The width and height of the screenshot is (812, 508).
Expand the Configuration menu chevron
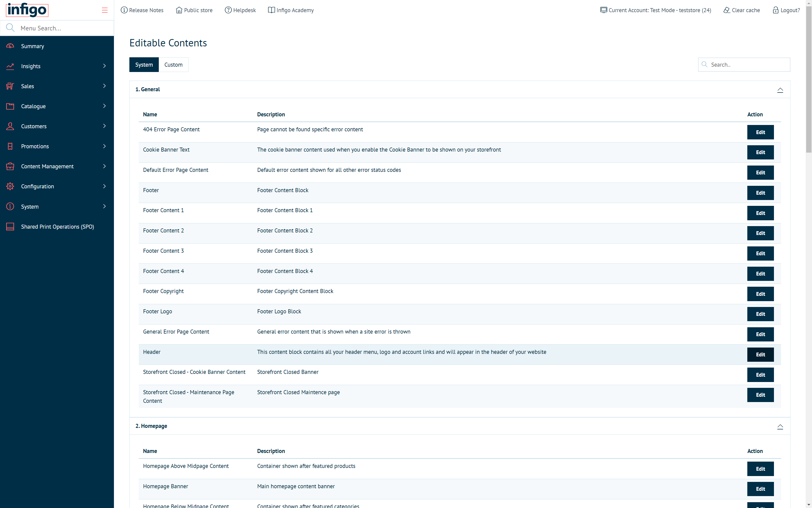coord(104,186)
